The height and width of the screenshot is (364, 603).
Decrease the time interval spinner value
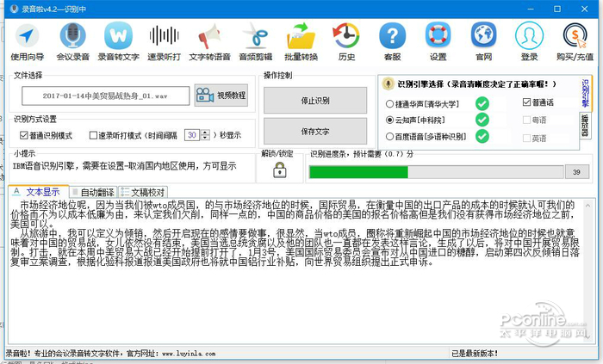pyautogui.click(x=205, y=138)
